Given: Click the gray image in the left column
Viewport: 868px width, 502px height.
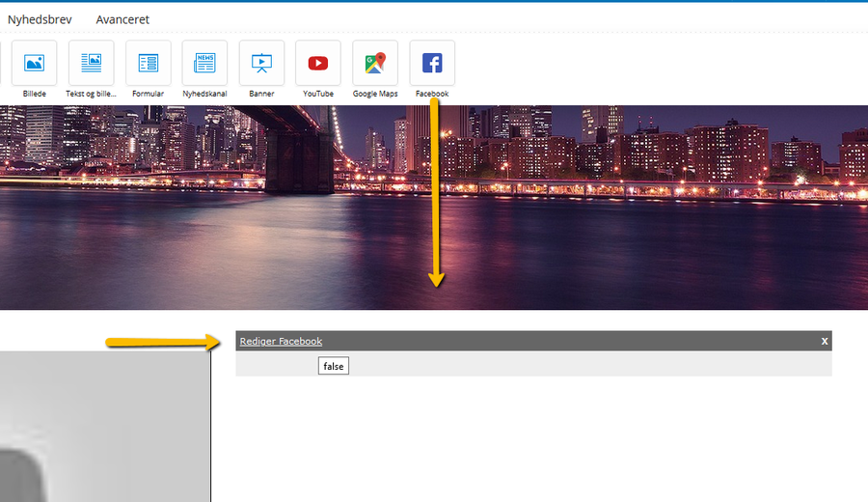Looking at the screenshot, I should click(104, 427).
